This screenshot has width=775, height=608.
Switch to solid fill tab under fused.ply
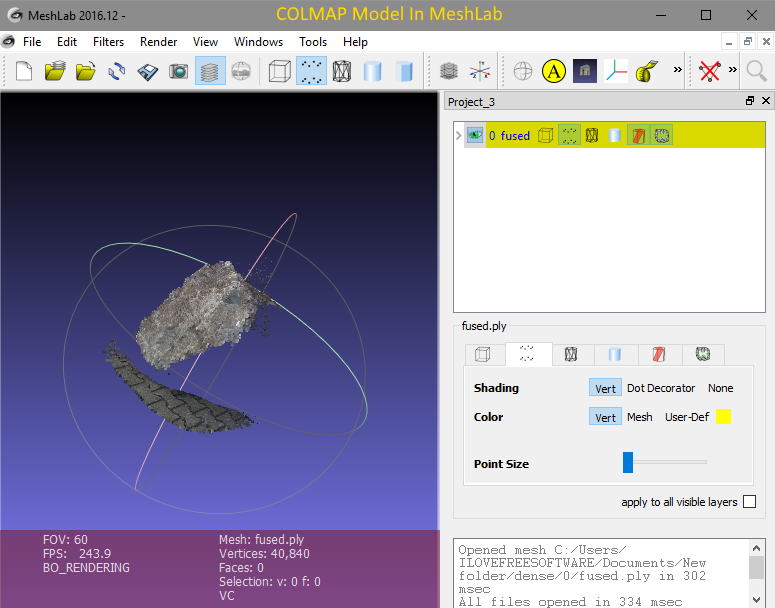point(614,354)
